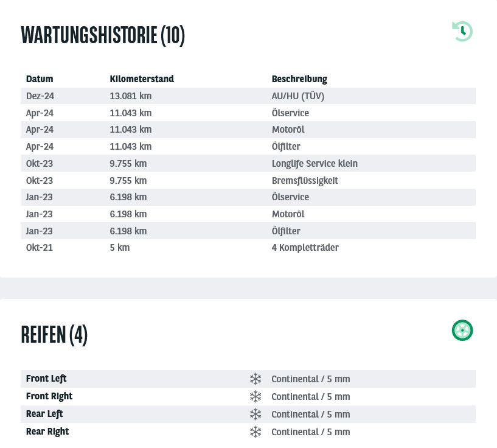This screenshot has height=448, width=497.
Task: Click the Front Left winter tire snowflake
Action: pos(255,379)
